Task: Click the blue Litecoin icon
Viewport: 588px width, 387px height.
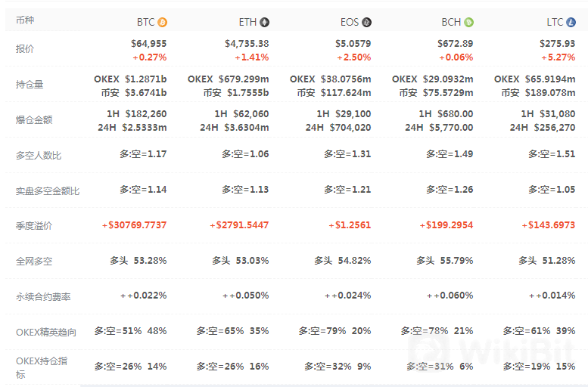Action: pyautogui.click(x=571, y=23)
